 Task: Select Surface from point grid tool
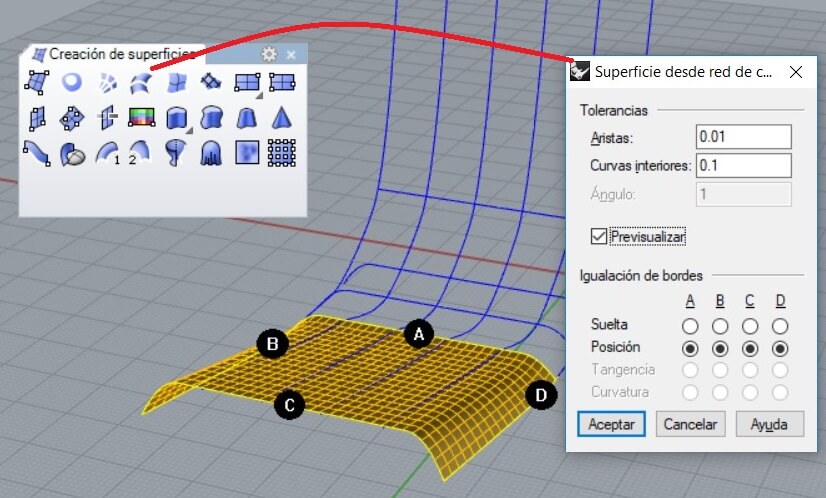[282, 153]
